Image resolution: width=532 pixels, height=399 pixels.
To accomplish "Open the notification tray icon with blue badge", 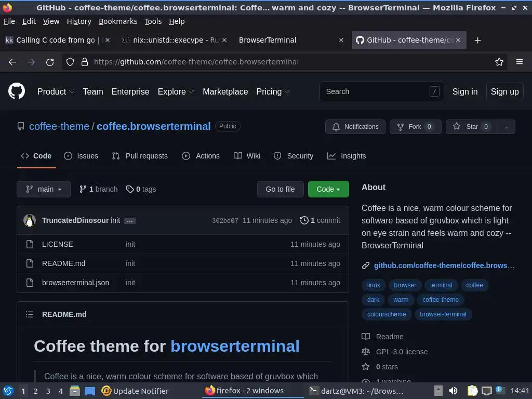I will [x=500, y=390].
